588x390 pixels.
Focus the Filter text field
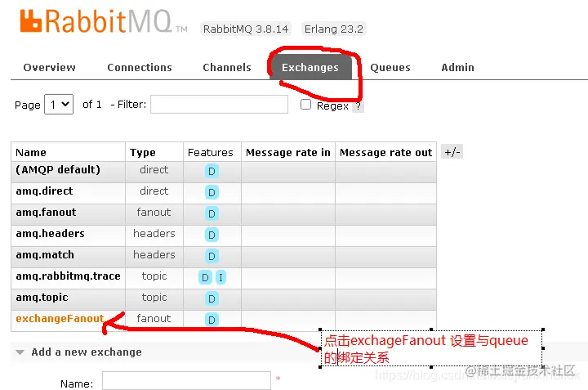[220, 105]
